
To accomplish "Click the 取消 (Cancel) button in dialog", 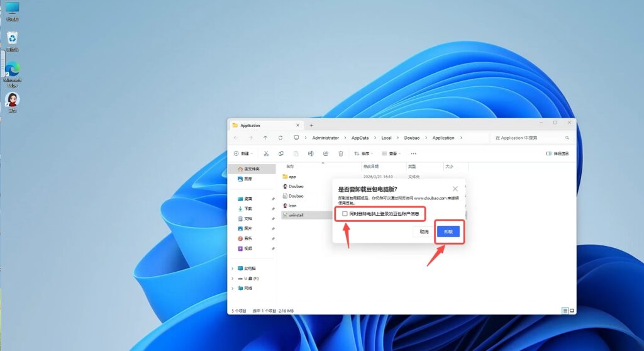I will coord(424,231).
